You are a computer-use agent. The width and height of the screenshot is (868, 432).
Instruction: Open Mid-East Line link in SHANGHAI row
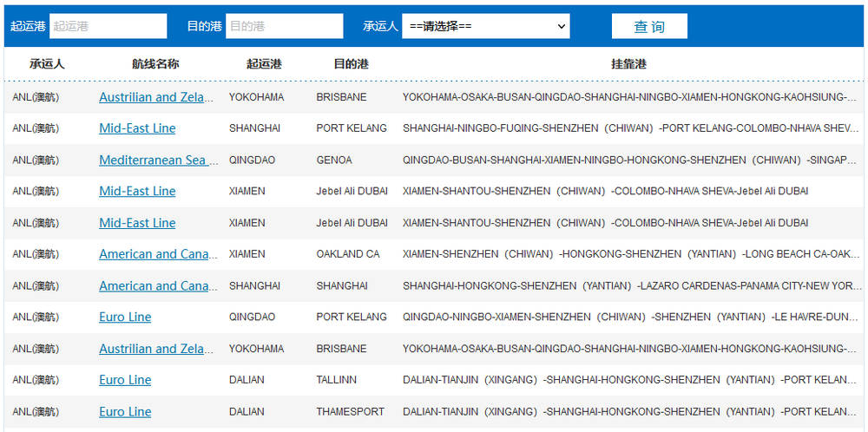tap(137, 128)
